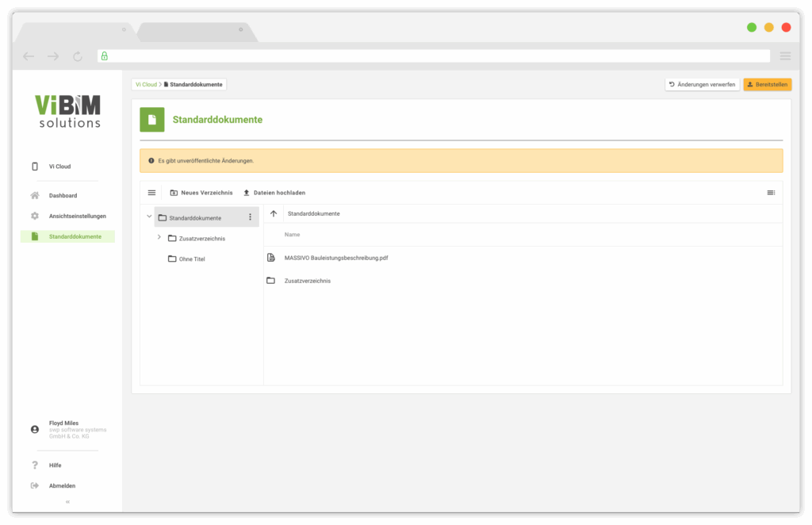This screenshot has height=525, width=812.
Task: Click the Floyd Miles user avatar icon
Action: 35,429
